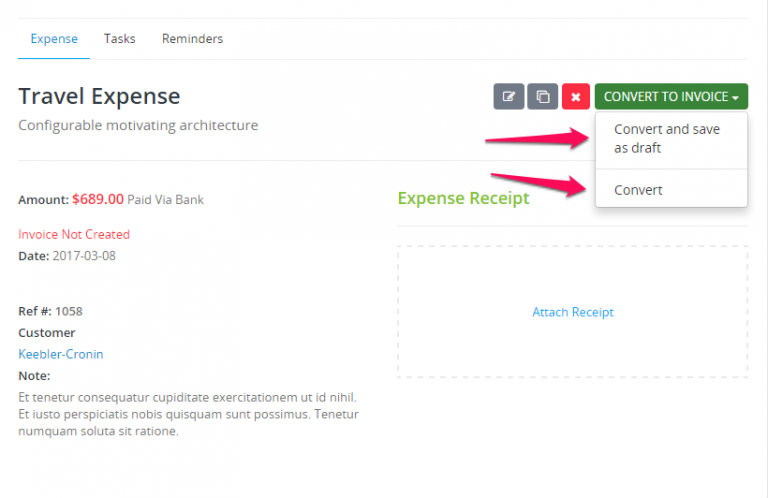Click the Expense Receipt heading
This screenshot has width=768, height=498.
[463, 198]
